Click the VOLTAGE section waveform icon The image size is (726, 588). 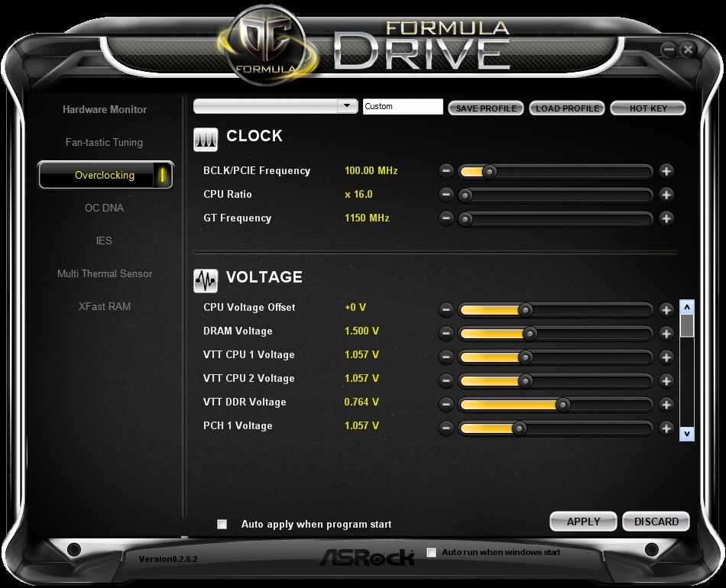206,281
